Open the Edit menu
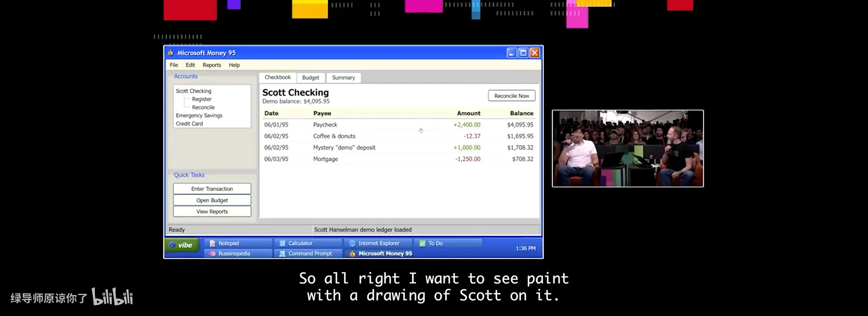Image resolution: width=868 pixels, height=316 pixels. (x=190, y=65)
